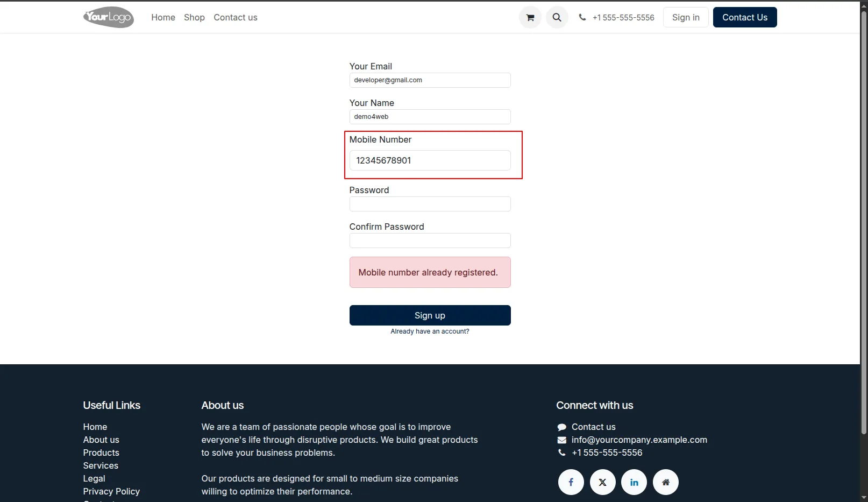
Task: Open Shop in the top menu
Action: click(x=194, y=17)
